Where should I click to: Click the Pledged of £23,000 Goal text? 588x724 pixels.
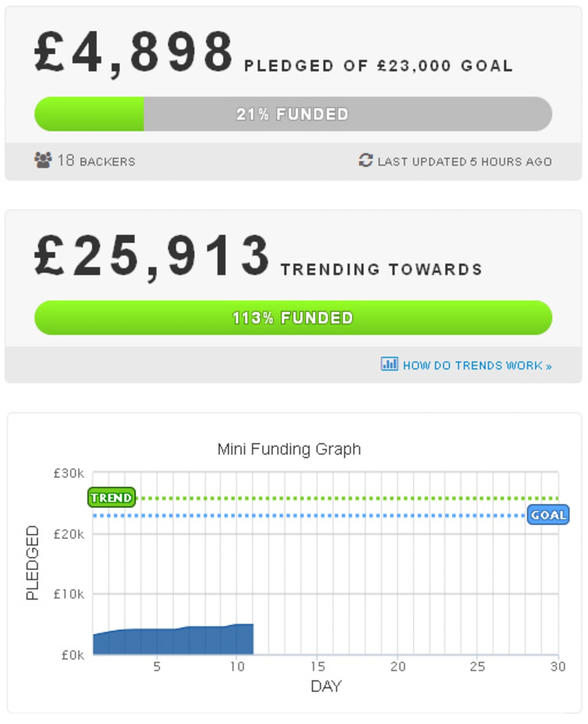click(x=379, y=66)
